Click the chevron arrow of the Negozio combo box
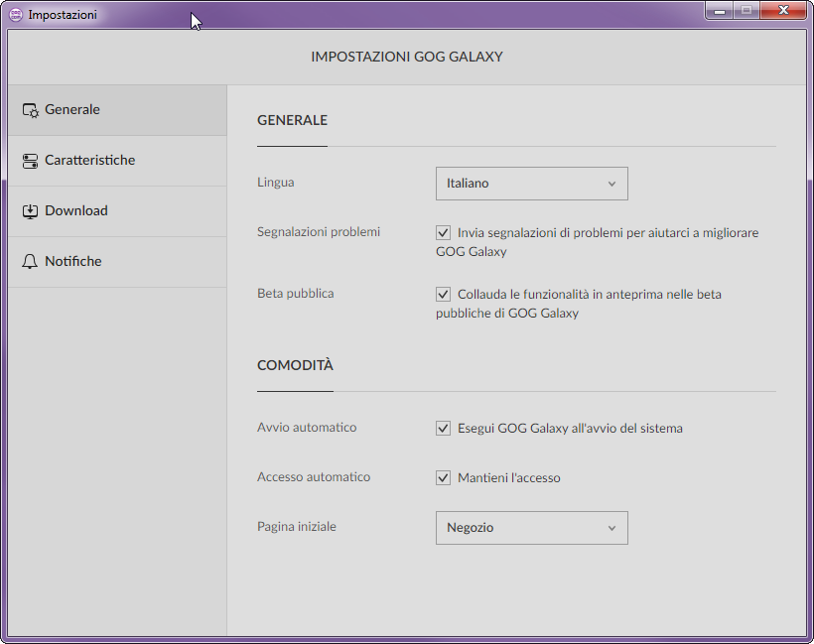Viewport: 814px width, 644px height. pyautogui.click(x=612, y=528)
